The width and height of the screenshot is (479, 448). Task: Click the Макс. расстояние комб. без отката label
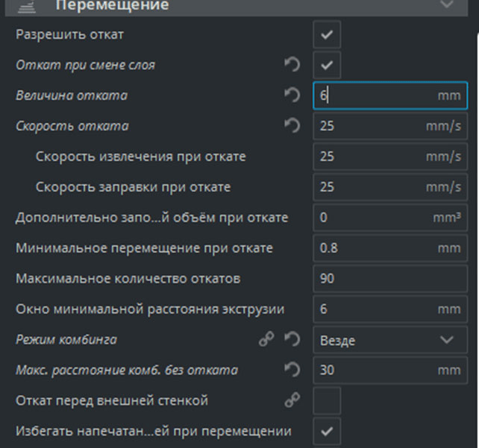click(x=127, y=370)
